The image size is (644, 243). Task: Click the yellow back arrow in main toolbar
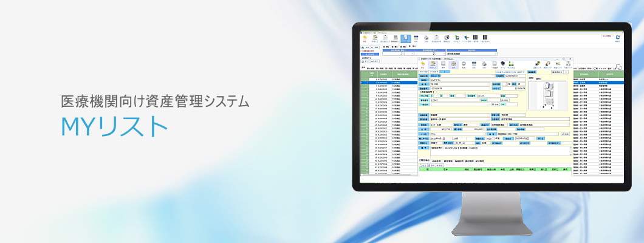[365, 37]
